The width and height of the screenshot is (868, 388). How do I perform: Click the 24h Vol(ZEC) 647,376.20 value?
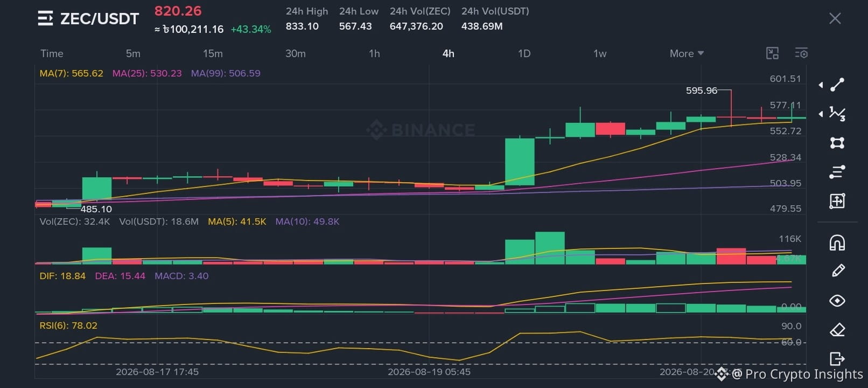click(416, 26)
